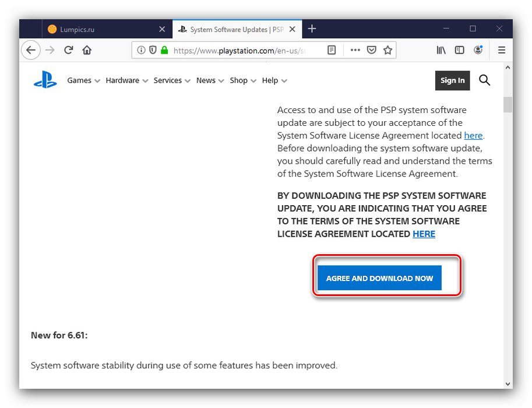Bookmark this page with the star
The height and width of the screenshot is (408, 532).
point(387,50)
